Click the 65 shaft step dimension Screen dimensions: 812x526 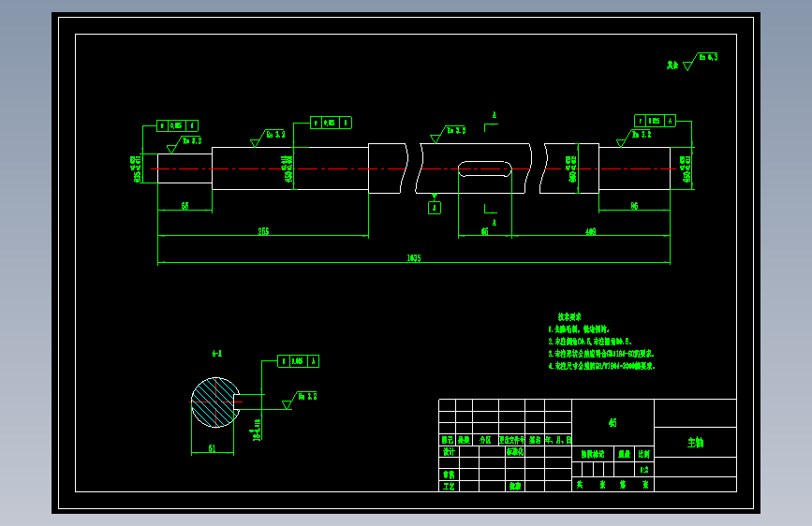[185, 206]
